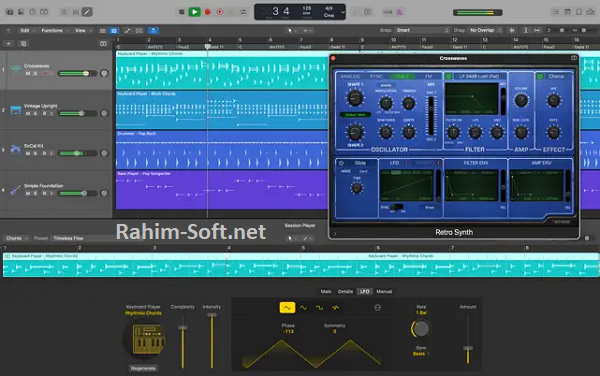The height and width of the screenshot is (376, 600).
Task: Switch to the Main tab in Session Player
Action: [326, 291]
